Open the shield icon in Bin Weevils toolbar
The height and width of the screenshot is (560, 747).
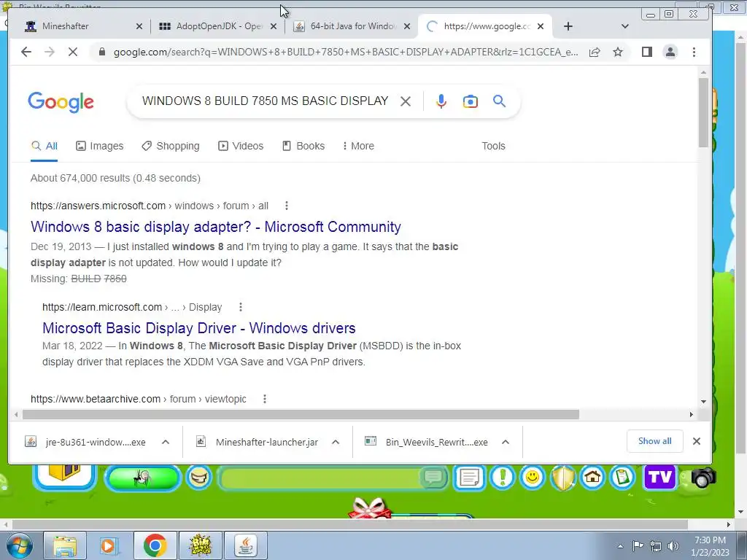click(x=562, y=477)
